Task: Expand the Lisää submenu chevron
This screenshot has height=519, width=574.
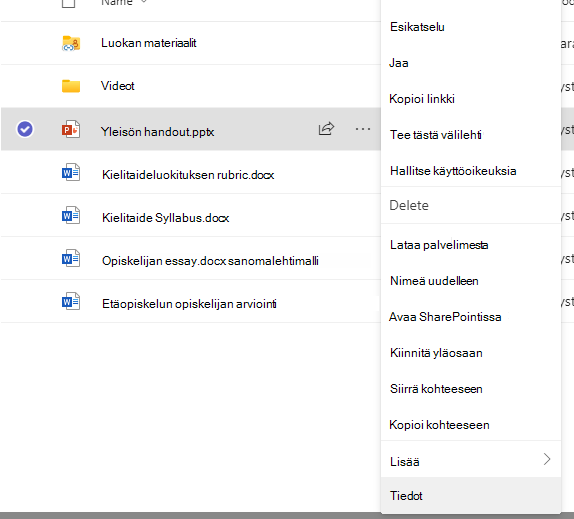Action: [547, 459]
